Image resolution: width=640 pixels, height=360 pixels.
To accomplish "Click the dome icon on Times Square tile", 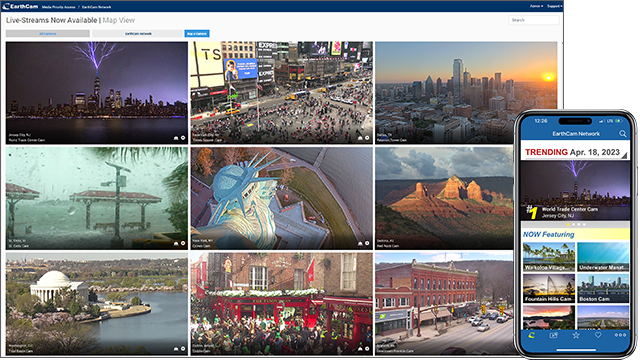I will click(360, 138).
